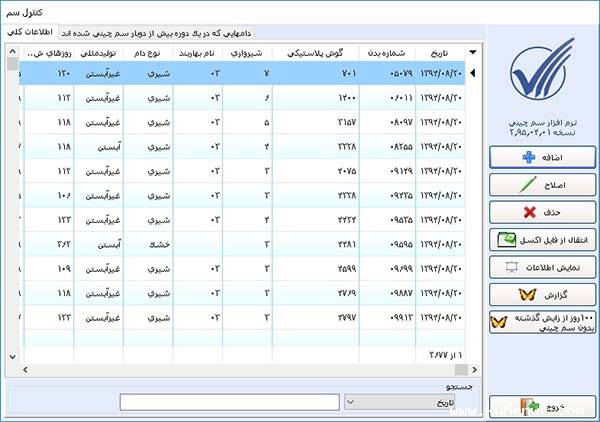Click the Delete (حذف) red X button
The height and width of the screenshot is (422, 600).
pos(542,212)
